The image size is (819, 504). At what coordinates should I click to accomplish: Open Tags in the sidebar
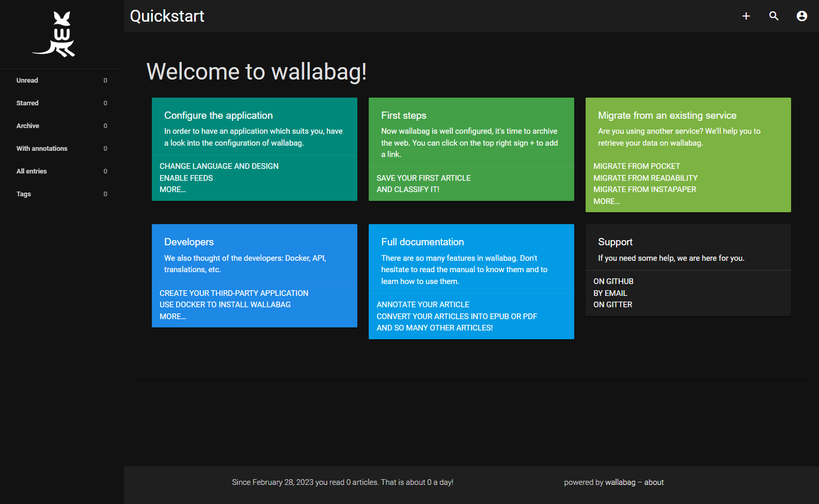(x=24, y=194)
